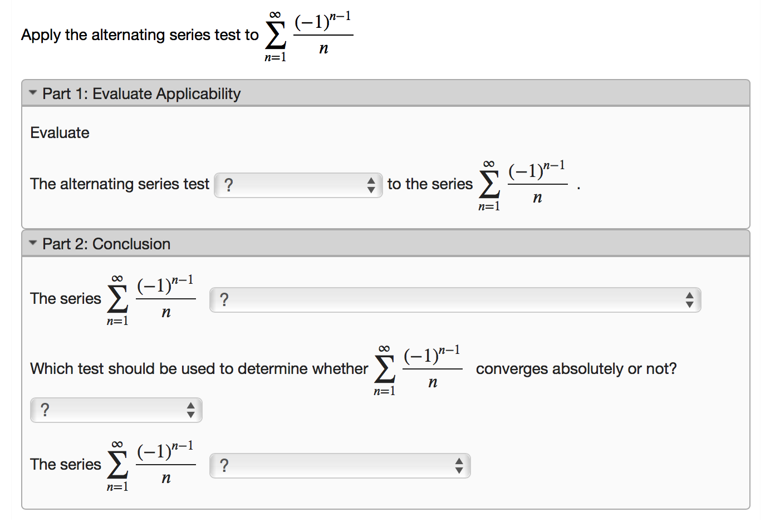The height and width of the screenshot is (532, 775).
Task: Click the arrows on the test-selection dropdown
Action: tap(190, 410)
